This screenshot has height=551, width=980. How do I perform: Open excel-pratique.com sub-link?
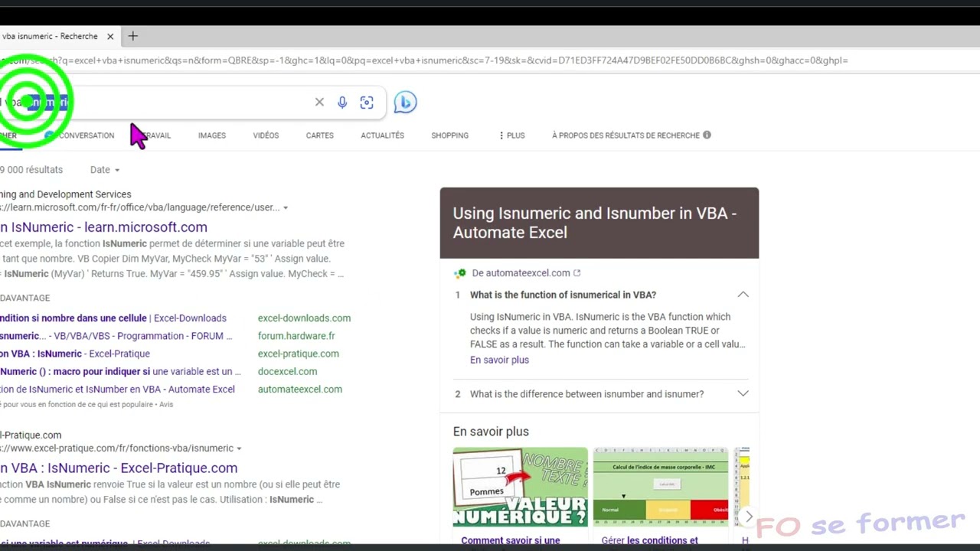pyautogui.click(x=298, y=354)
